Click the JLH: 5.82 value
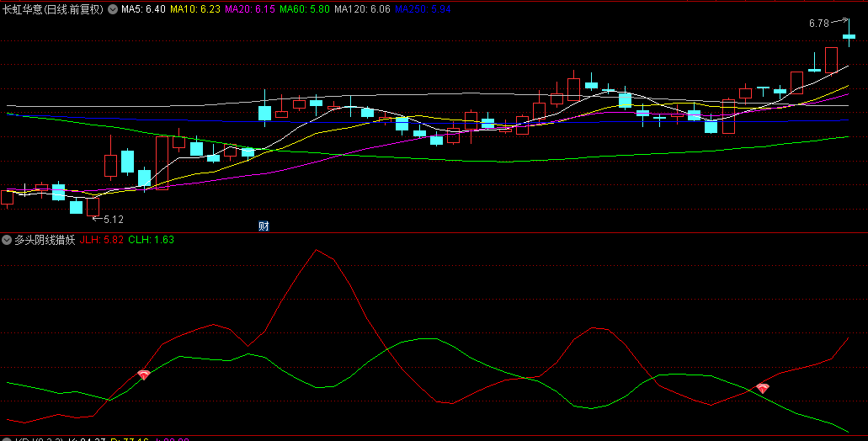This screenshot has height=441, width=868. 101,240
